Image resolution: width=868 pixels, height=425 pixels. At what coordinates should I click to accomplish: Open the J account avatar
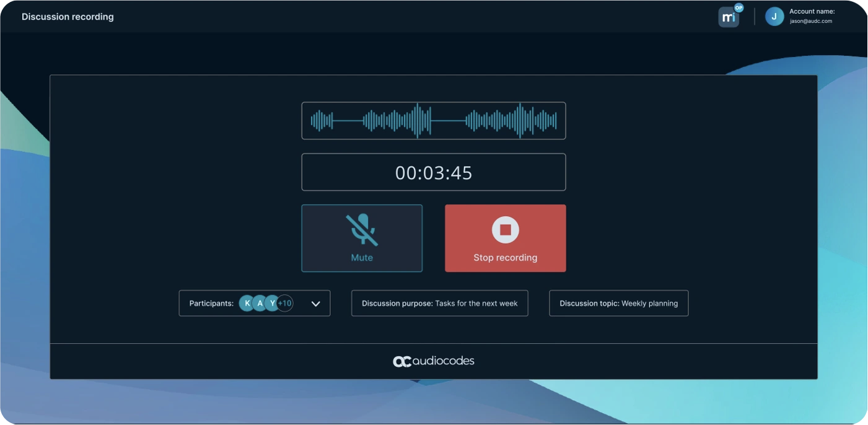tap(774, 17)
